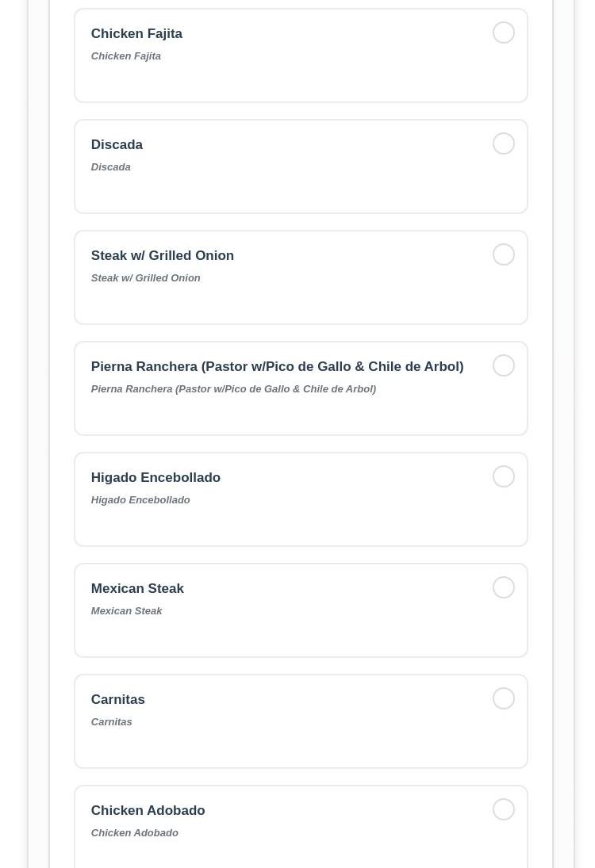Viewport: 595px width, 868px height.
Task: Select the Higado Encebollado radio button
Action: (504, 476)
